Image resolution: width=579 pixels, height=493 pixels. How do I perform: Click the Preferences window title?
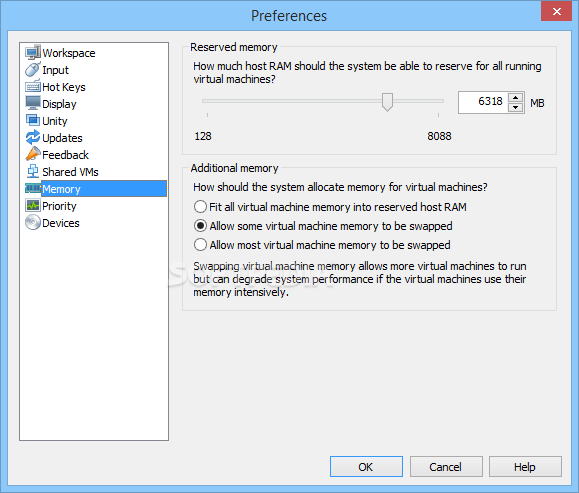pos(289,16)
